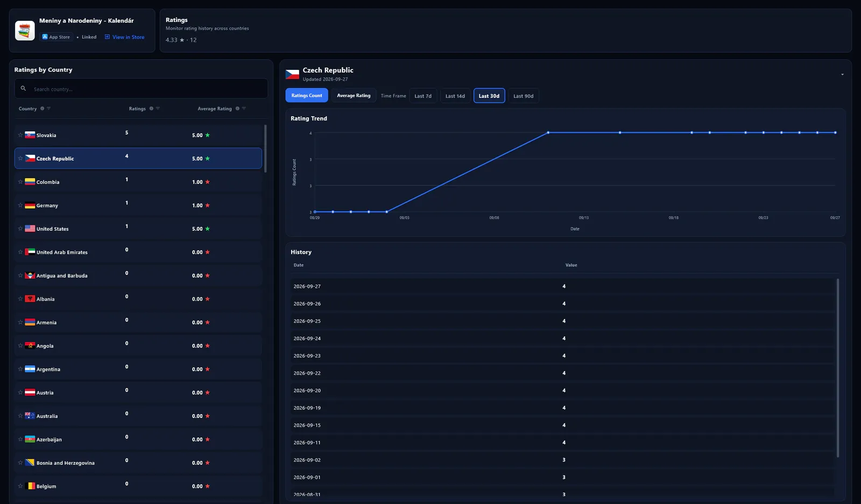Select the Colombia country row
The height and width of the screenshot is (504, 861).
138,182
